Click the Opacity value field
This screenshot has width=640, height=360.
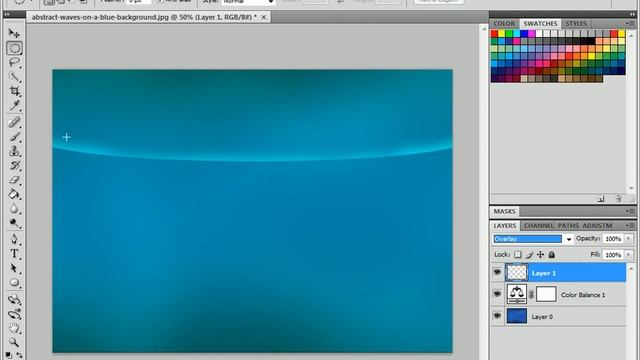point(613,239)
